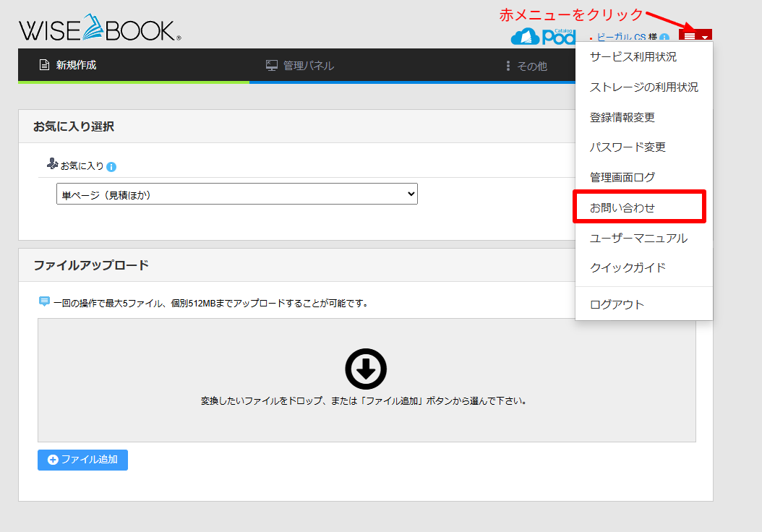Viewport: 762px width, 532px height.
Task: Click the download arrow icon in drop area
Action: tap(366, 369)
